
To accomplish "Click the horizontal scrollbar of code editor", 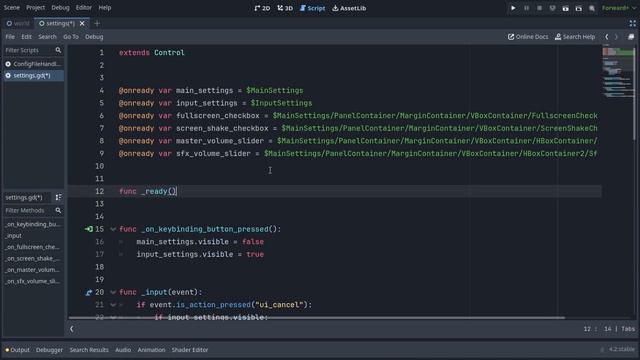I will coord(317,318).
